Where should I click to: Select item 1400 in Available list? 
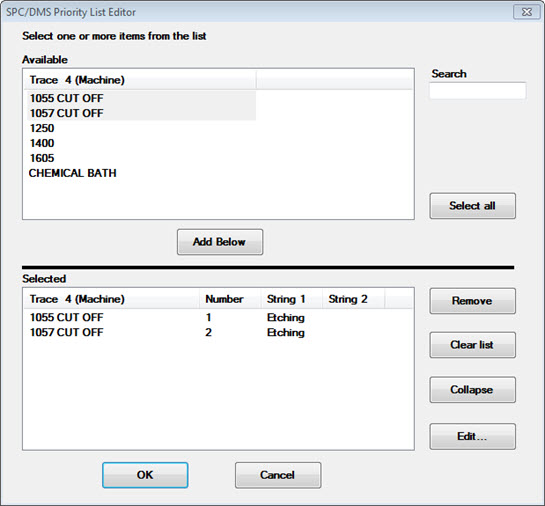click(x=141, y=143)
